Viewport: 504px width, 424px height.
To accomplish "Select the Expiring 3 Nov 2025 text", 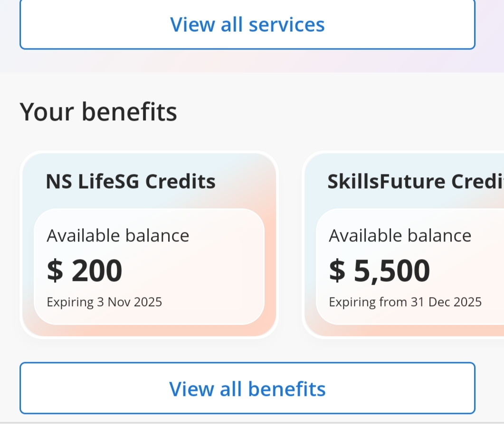I will [x=105, y=302].
